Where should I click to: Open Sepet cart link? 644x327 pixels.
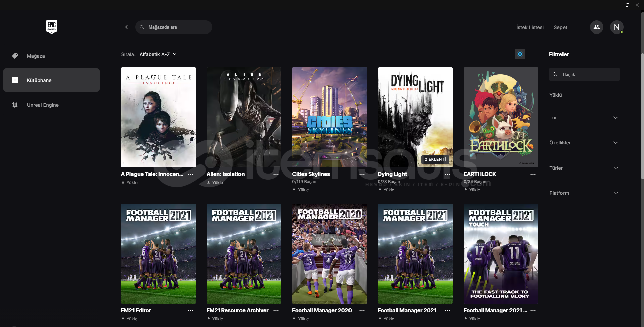[x=560, y=27]
